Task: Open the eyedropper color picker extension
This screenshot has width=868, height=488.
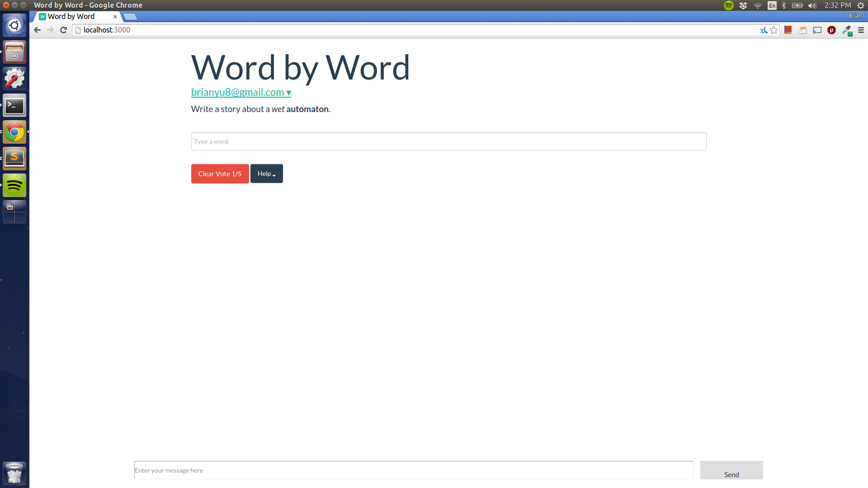Action: click(x=846, y=30)
